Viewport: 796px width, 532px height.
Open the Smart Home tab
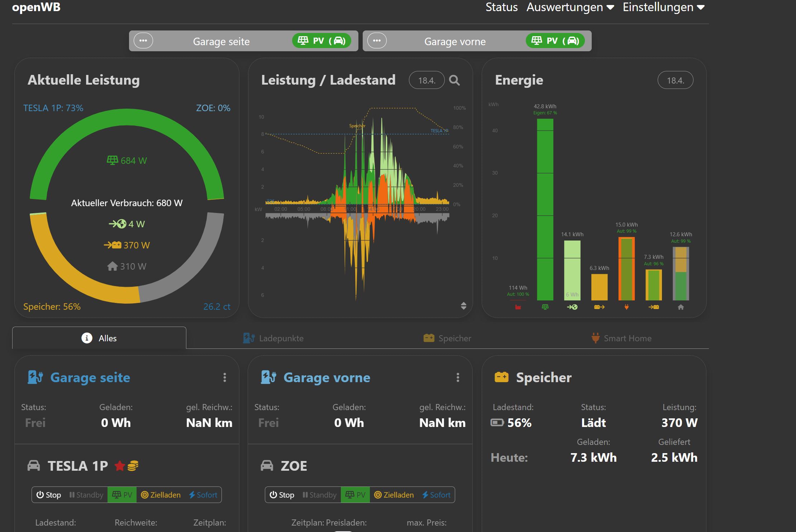pyautogui.click(x=621, y=338)
